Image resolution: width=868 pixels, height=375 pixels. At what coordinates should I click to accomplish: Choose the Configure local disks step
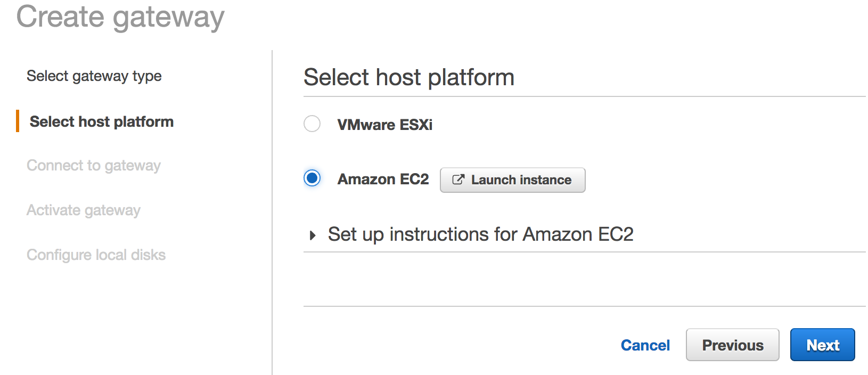96,255
